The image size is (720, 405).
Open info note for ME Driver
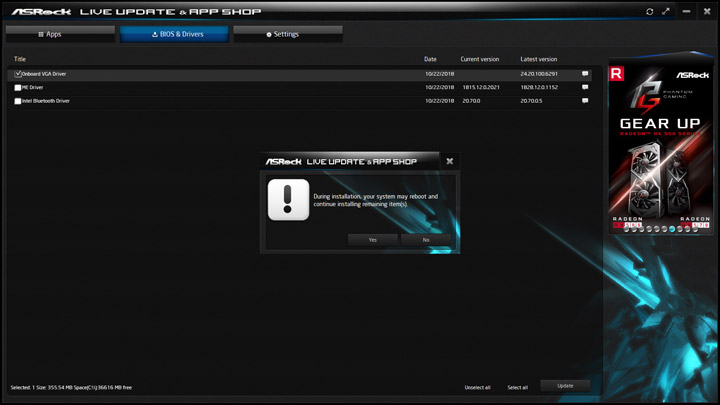click(585, 87)
